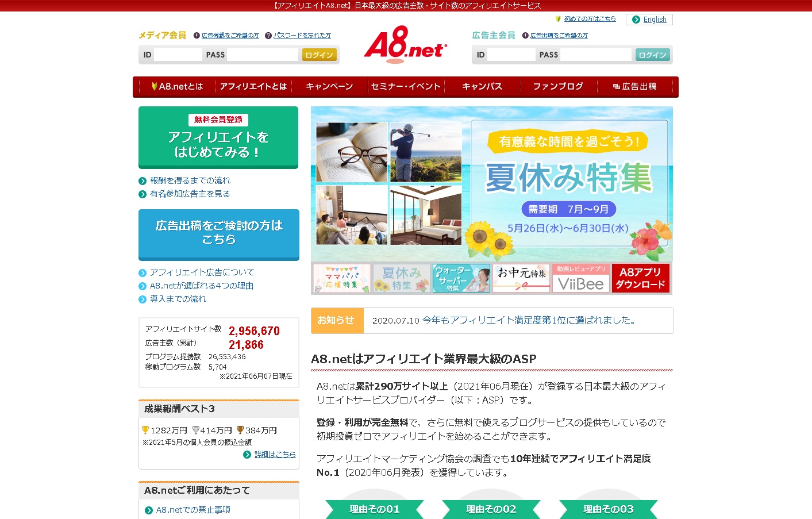The image size is (812, 519).
Task: Click the bronze trophy icon beside 384万円
Action: click(240, 430)
